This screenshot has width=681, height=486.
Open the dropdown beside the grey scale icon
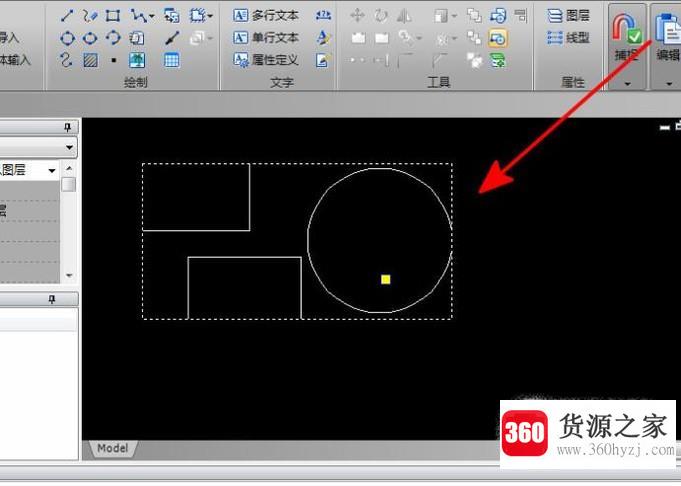coord(454,17)
